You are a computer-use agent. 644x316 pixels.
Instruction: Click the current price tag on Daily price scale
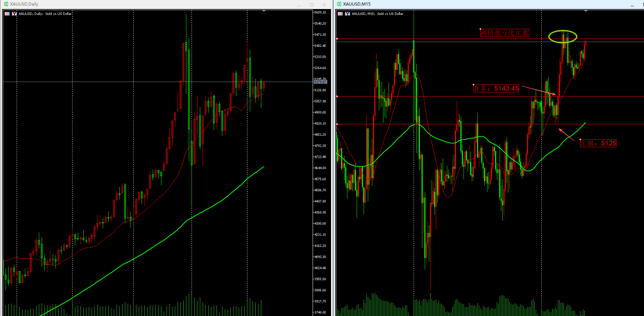point(320,82)
